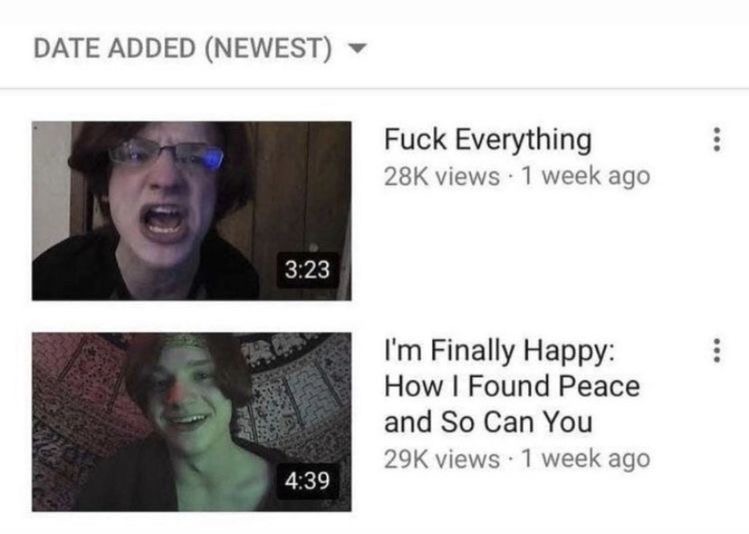Click the 29K views metadata line
The image size is (749, 534).
(517, 459)
